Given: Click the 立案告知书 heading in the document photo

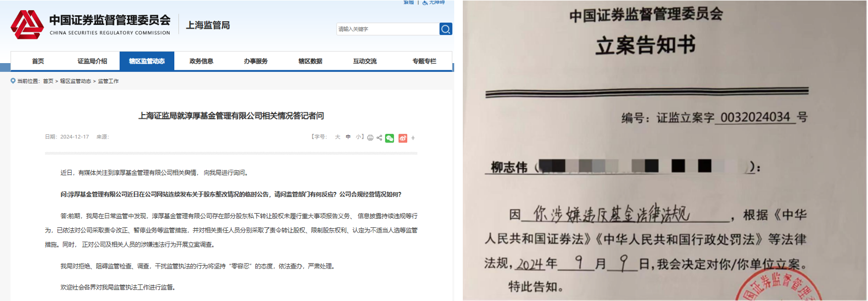Looking at the screenshot, I should 646,45.
